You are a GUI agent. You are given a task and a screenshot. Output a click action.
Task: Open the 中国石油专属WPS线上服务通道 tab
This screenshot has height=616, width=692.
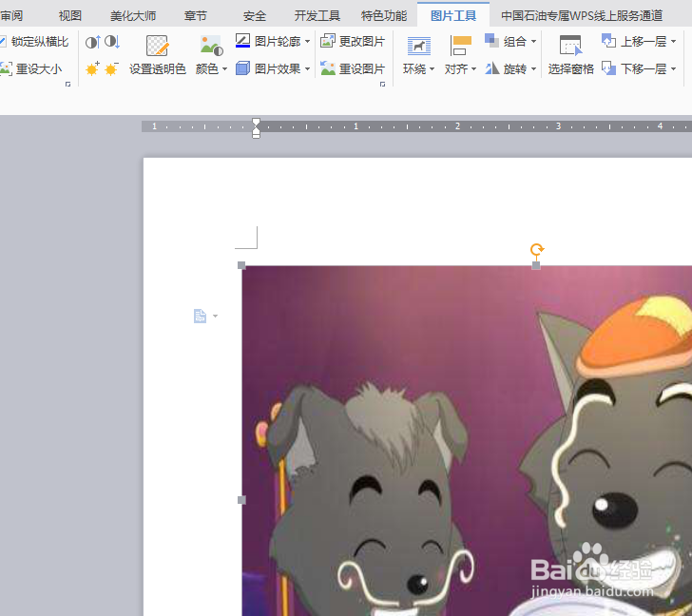582,16
